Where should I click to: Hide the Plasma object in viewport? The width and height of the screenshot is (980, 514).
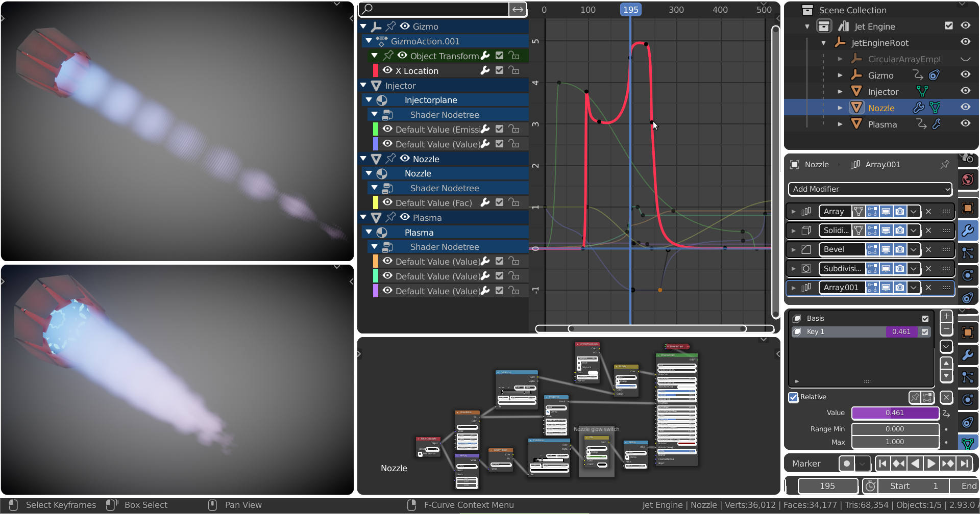coord(966,123)
